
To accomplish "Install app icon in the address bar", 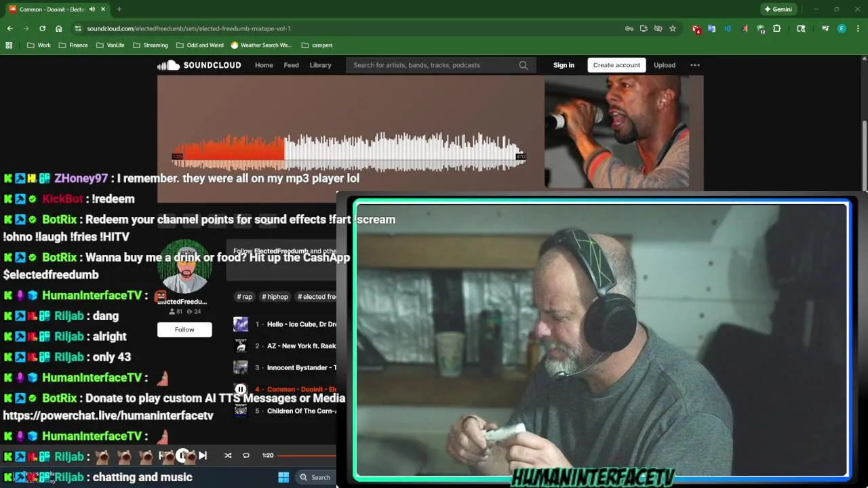I will point(644,28).
